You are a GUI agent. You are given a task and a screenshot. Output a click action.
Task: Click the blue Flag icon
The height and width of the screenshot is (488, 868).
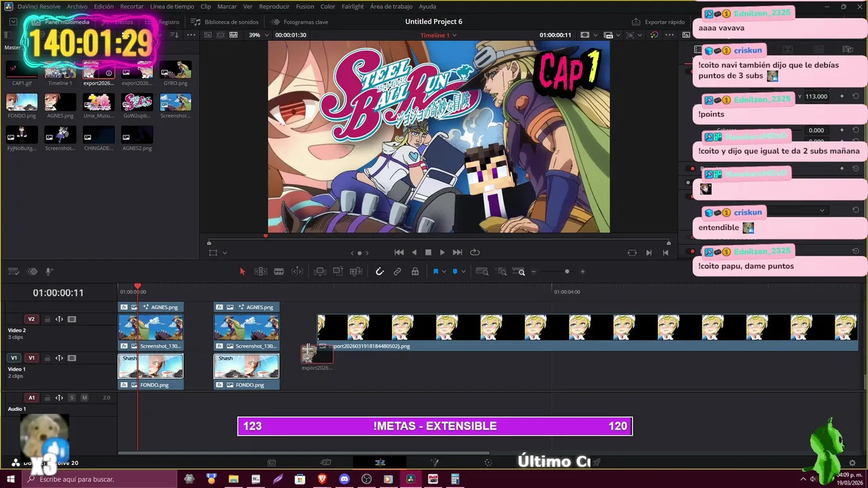tap(435, 272)
